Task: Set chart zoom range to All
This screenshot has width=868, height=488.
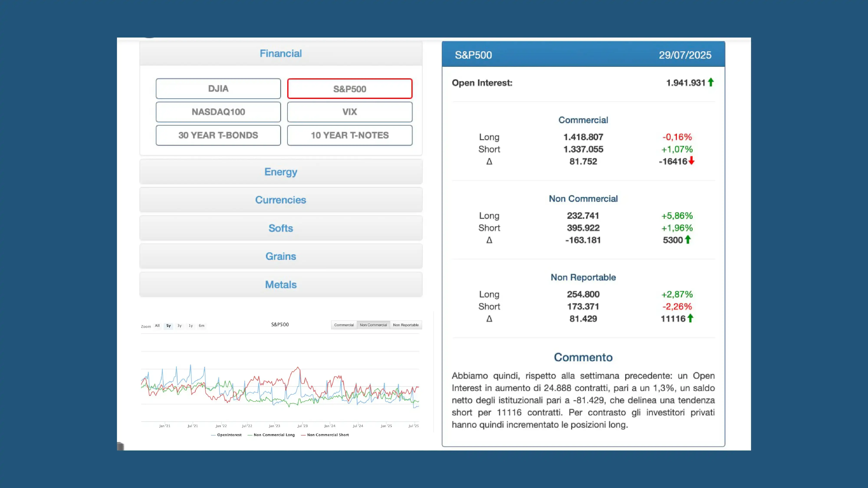Action: coord(157,326)
